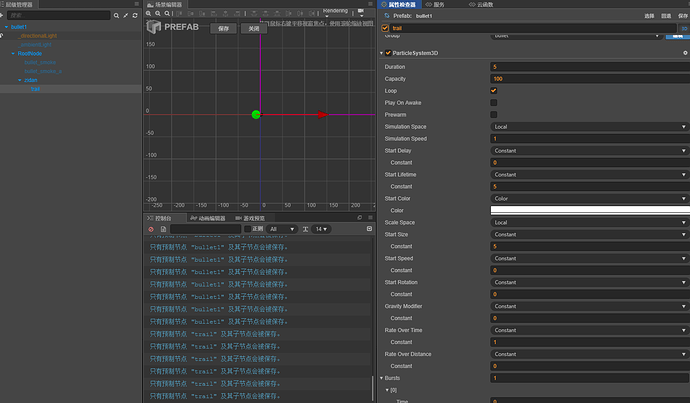The height and width of the screenshot is (403, 690).
Task: Open the scene editor panel menu
Action: 370,4
